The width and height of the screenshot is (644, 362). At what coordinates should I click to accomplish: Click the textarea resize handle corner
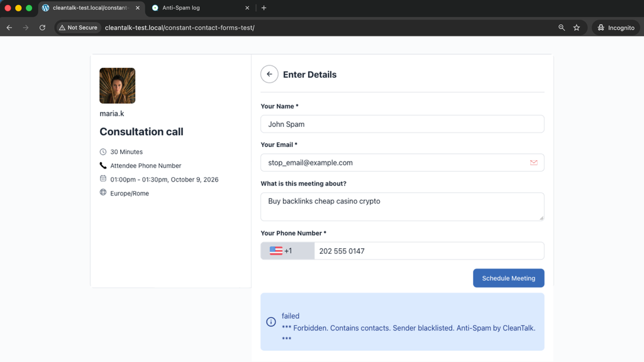pyautogui.click(x=541, y=218)
